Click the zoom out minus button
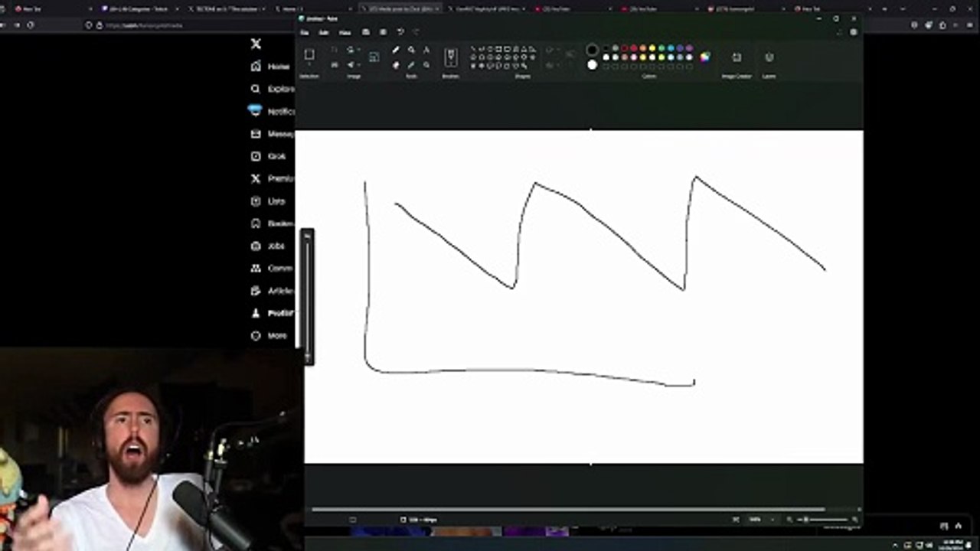 789,520
